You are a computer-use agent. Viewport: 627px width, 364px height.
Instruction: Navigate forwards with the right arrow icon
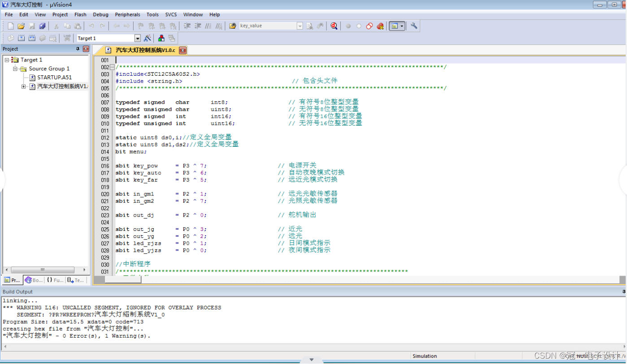coord(127,26)
